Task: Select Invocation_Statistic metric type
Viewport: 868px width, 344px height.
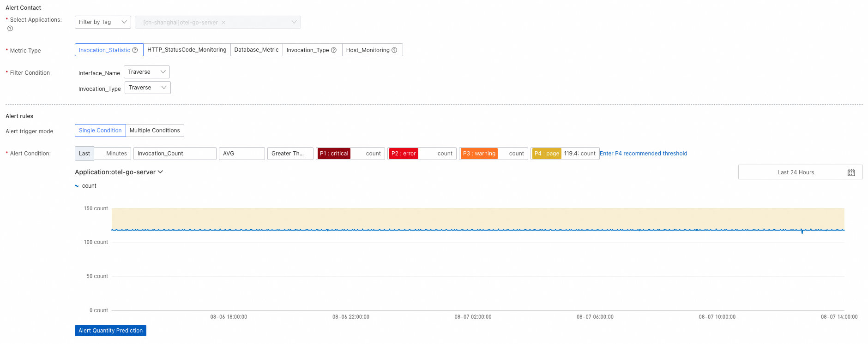Action: pos(109,50)
